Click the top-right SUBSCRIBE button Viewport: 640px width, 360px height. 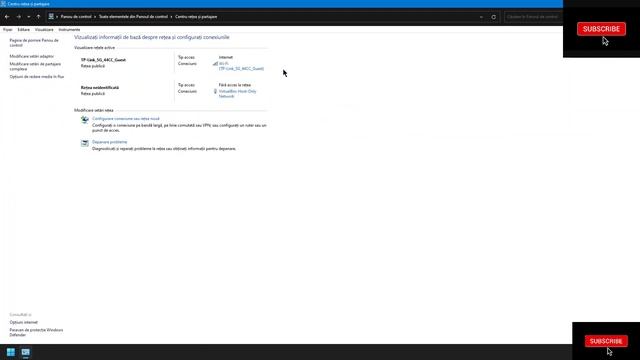coord(601,29)
